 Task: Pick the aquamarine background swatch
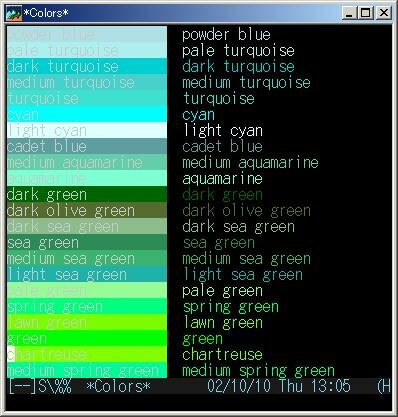(x=87, y=178)
